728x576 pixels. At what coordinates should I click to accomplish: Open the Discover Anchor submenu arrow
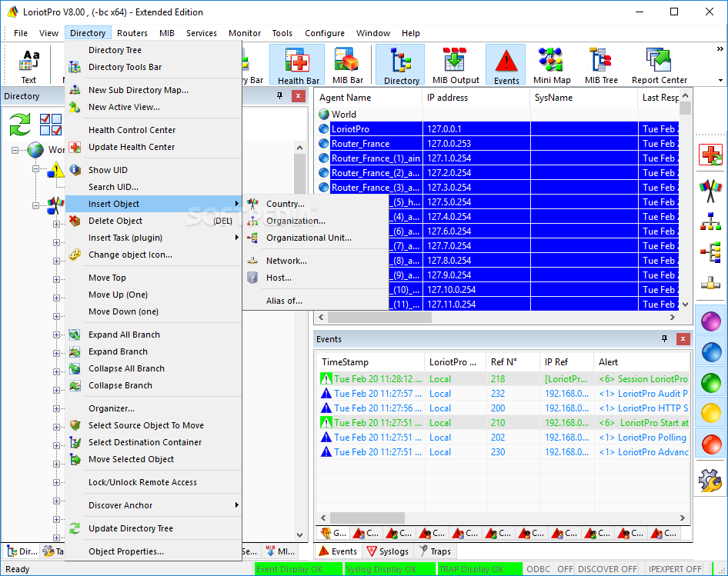point(237,505)
